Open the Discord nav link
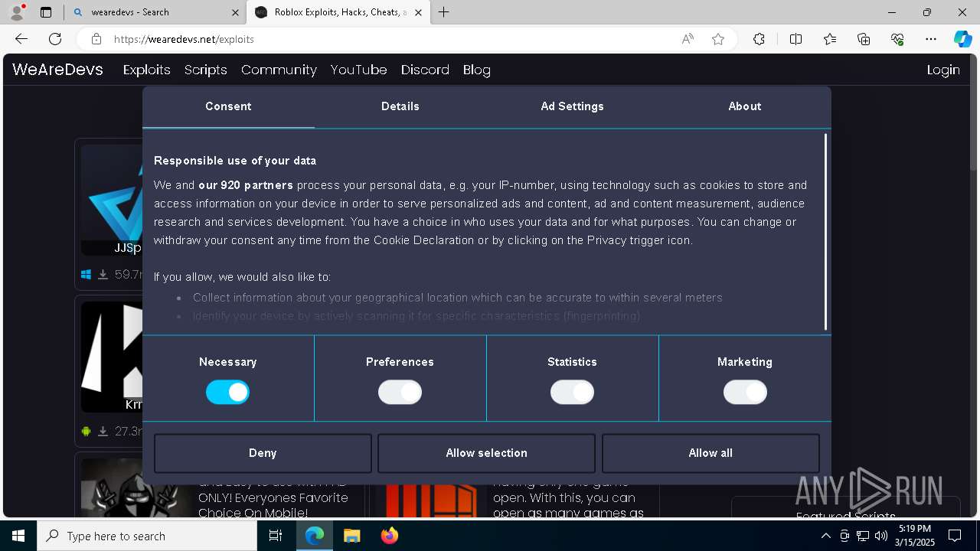The width and height of the screenshot is (980, 551). tap(425, 70)
